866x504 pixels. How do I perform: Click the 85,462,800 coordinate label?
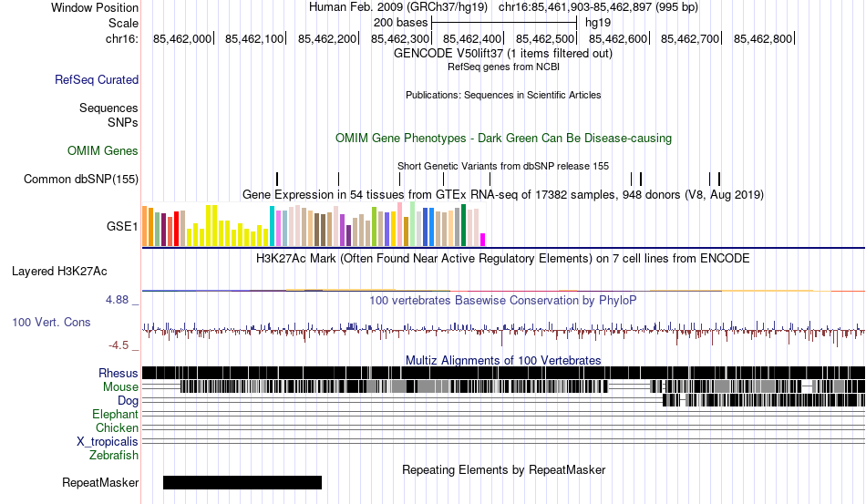763,38
